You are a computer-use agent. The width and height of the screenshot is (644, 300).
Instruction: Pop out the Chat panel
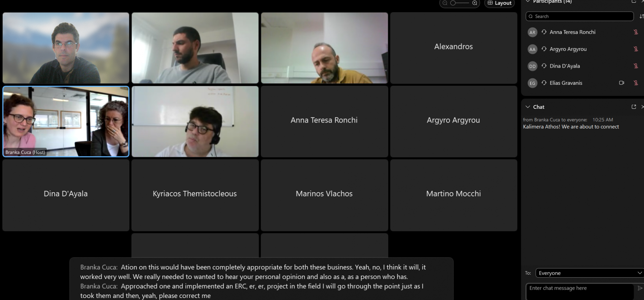[634, 107]
